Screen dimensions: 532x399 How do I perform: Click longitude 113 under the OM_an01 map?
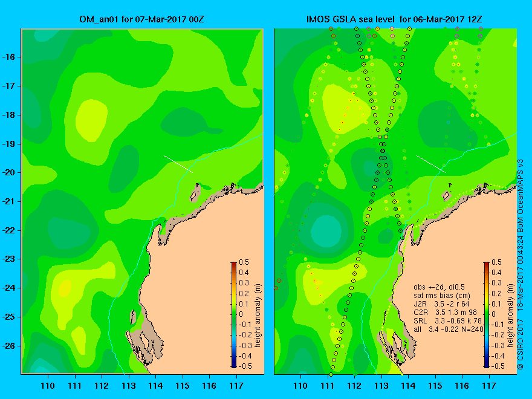(129, 386)
